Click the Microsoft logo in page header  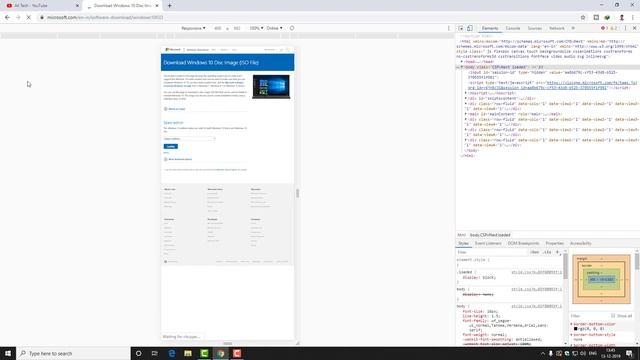point(173,49)
